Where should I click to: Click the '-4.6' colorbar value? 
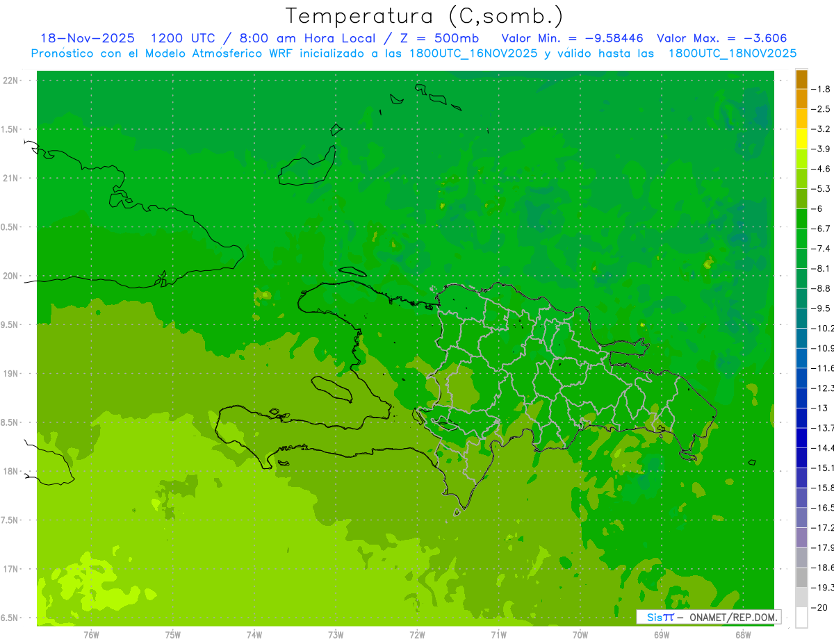pyautogui.click(x=821, y=169)
